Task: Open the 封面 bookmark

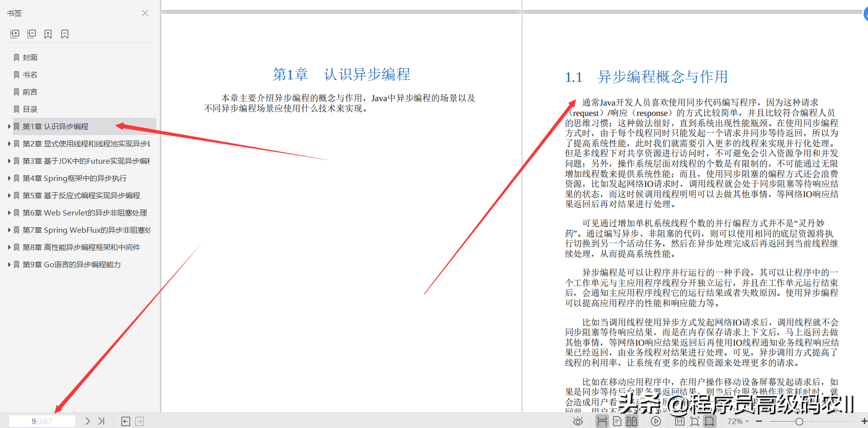Action: click(30, 58)
